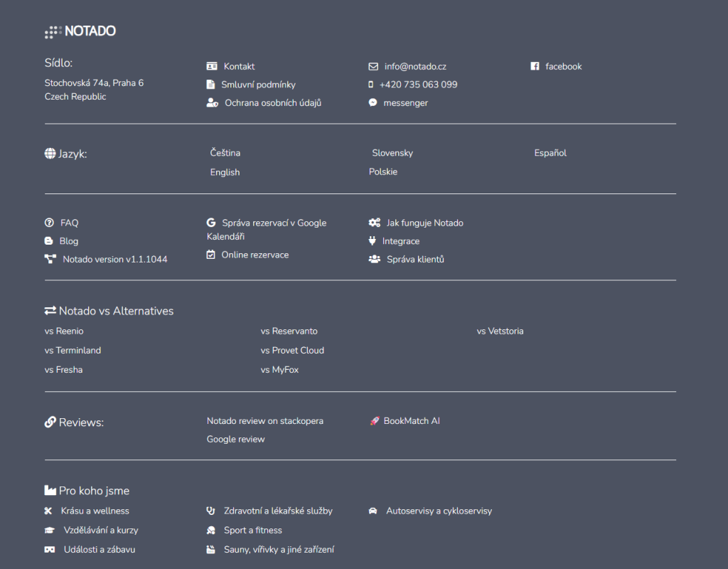Open the Google icon for Správa rezervací
This screenshot has height=569, width=728.
coord(211,222)
